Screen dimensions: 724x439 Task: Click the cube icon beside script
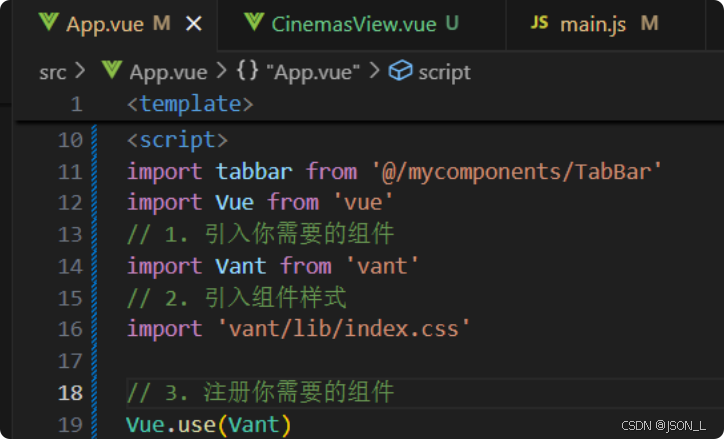400,71
